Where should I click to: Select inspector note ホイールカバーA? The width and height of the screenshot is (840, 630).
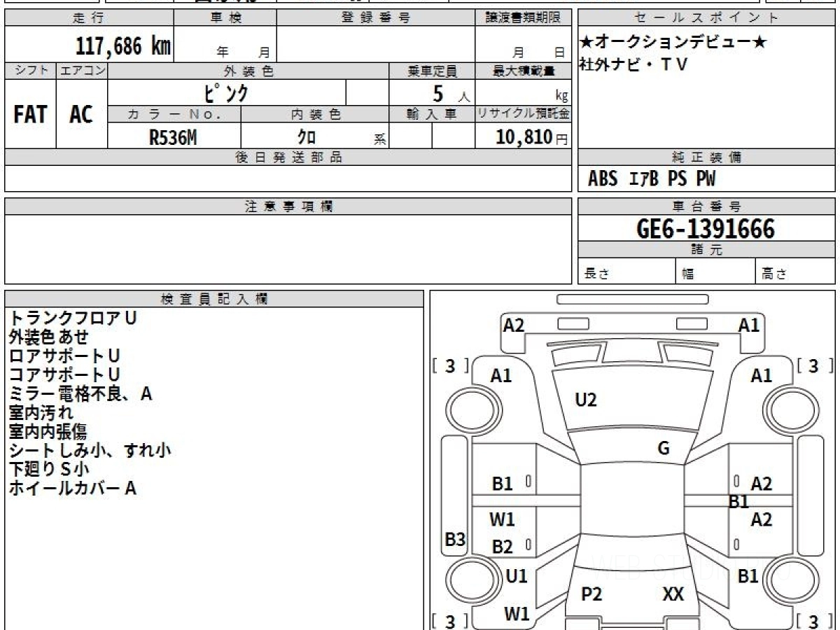point(72,488)
